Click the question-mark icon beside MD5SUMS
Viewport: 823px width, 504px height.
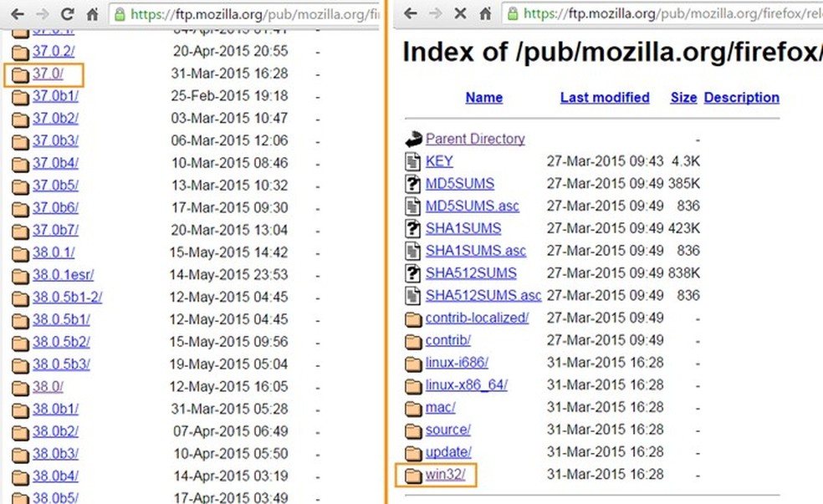414,184
